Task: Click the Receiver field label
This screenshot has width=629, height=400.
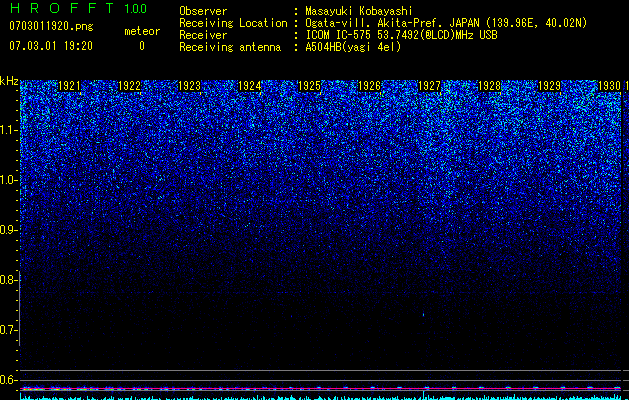Action: click(203, 35)
